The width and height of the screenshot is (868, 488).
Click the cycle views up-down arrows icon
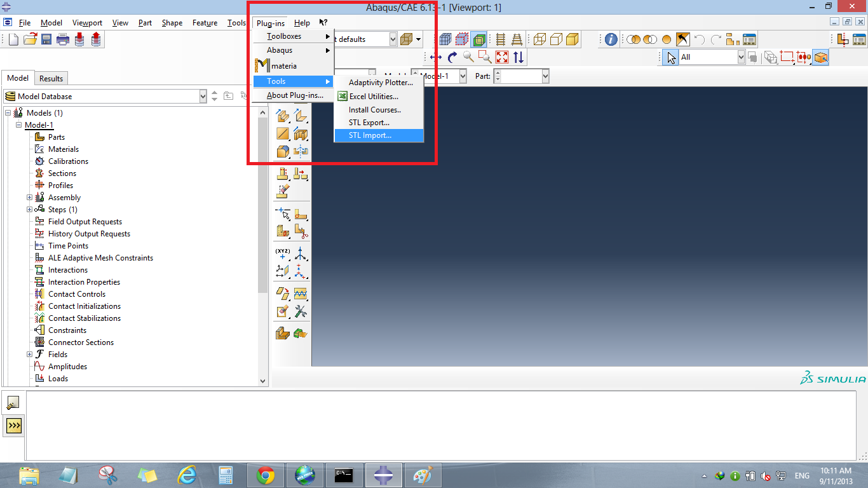[x=519, y=57]
